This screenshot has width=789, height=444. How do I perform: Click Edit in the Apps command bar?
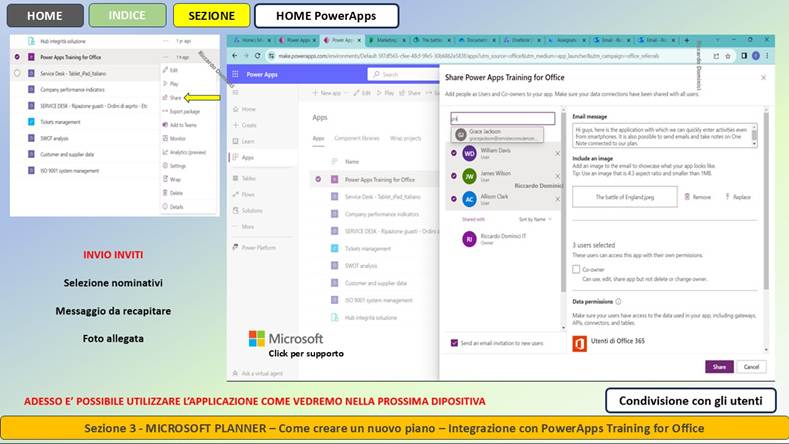point(362,93)
